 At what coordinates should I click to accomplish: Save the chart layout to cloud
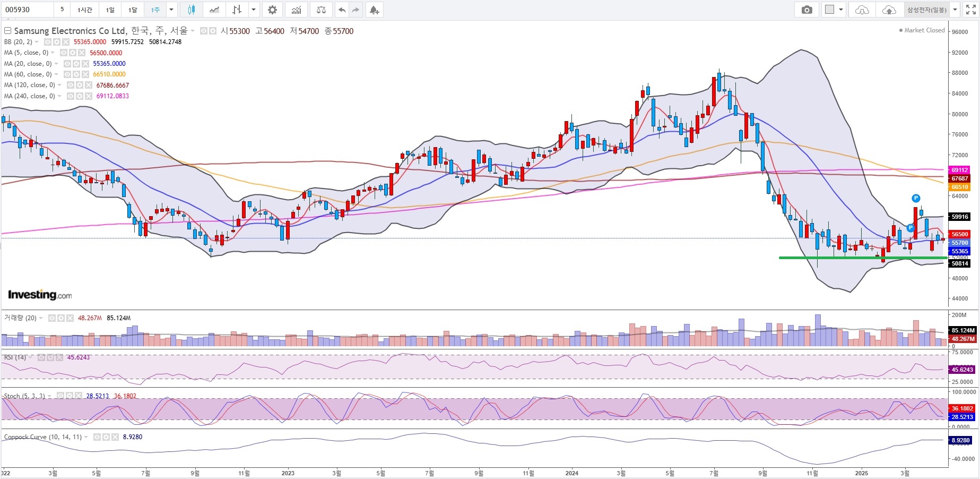[889, 10]
